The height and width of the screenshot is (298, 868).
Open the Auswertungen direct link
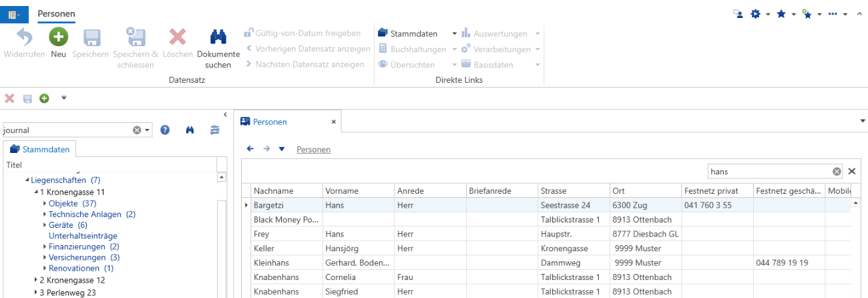pos(495,33)
